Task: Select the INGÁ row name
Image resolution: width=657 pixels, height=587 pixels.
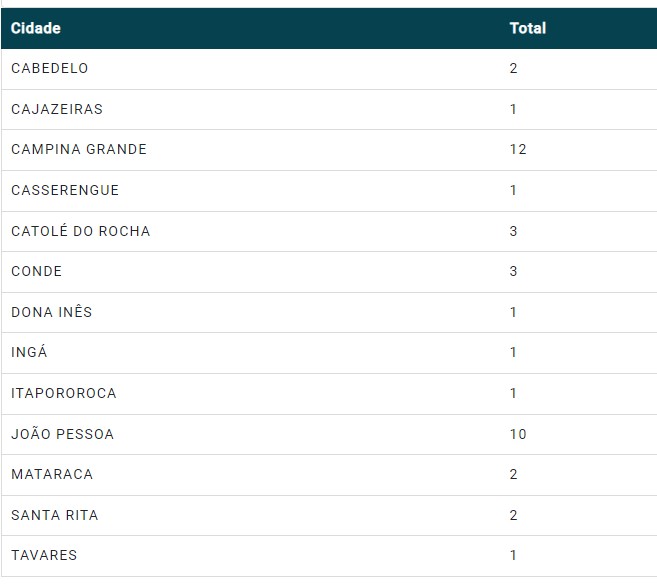Action: [30, 352]
